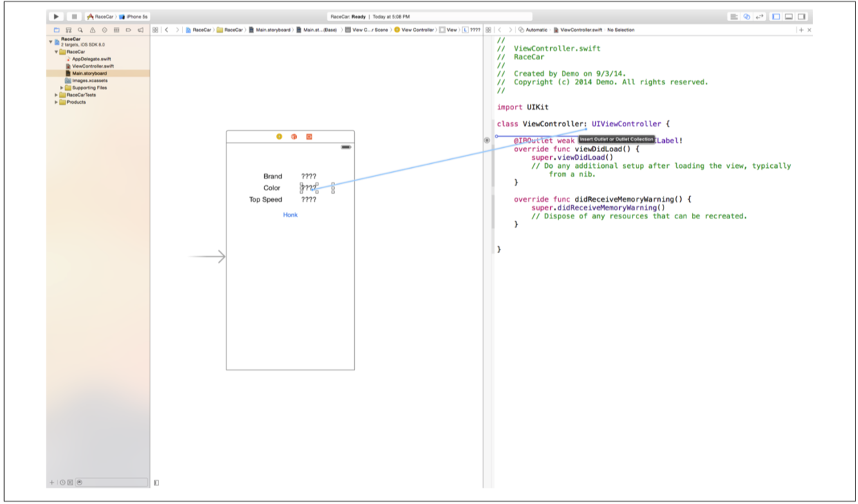Click the Stop button in toolbar

(x=73, y=17)
